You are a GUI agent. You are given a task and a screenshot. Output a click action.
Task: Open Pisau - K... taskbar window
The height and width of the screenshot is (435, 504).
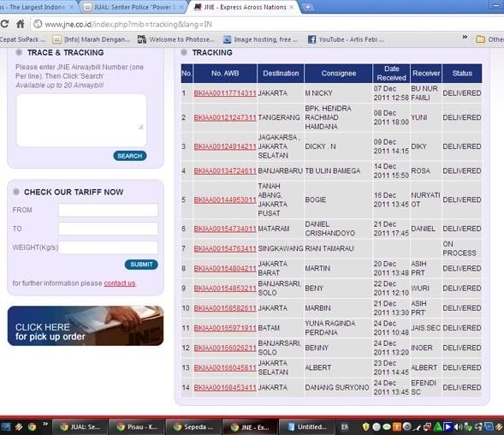tap(137, 427)
